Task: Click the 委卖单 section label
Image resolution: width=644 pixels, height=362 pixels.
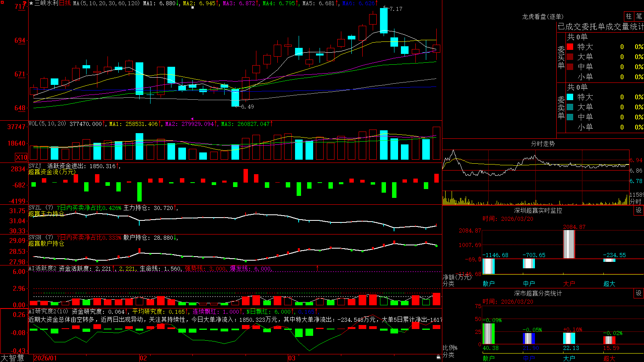Action: coord(561,107)
